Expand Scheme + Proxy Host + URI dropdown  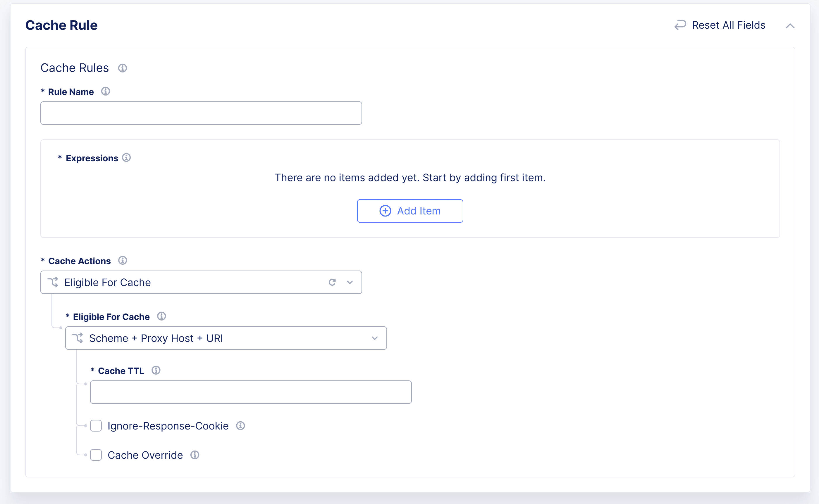[x=374, y=338]
